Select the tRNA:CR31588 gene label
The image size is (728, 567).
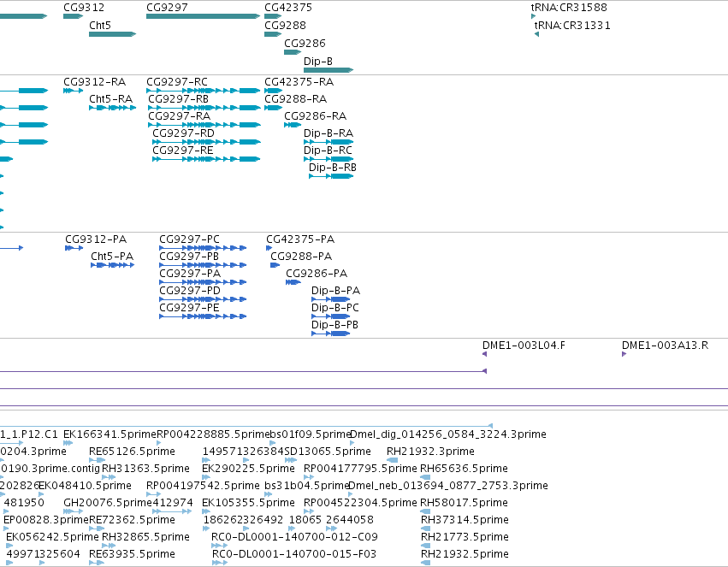[569, 8]
